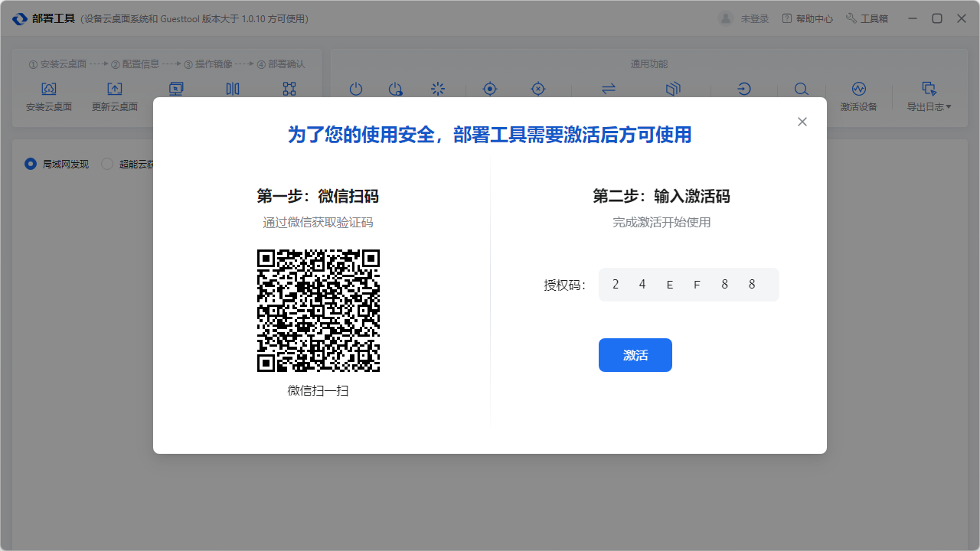Click the 微信扫一扫 caption below QR code
The image size is (980, 551).
pyautogui.click(x=318, y=390)
